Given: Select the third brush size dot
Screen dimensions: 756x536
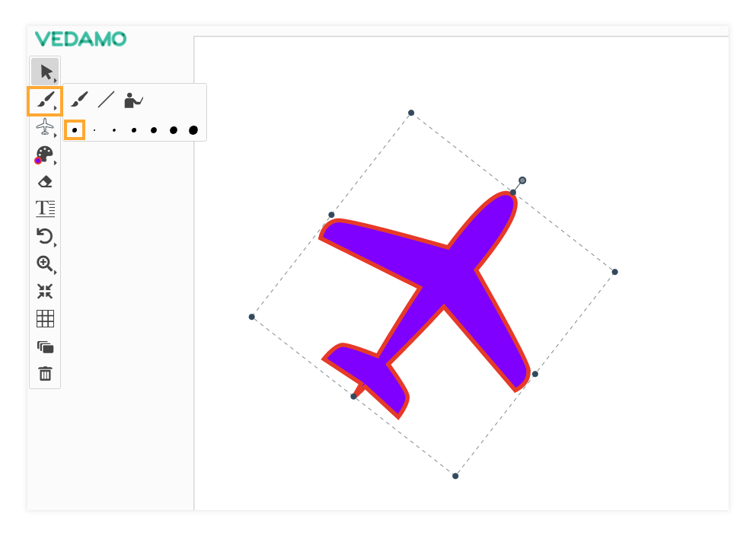Looking at the screenshot, I should tap(134, 130).
